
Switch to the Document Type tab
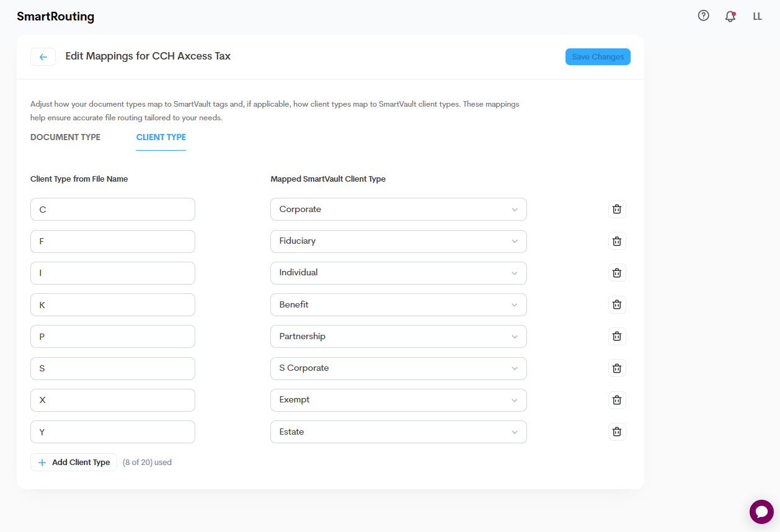pyautogui.click(x=65, y=137)
